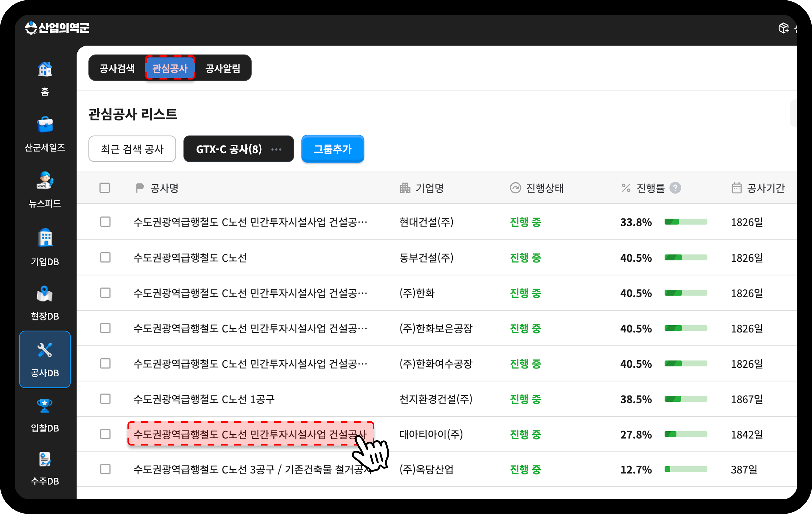Viewport: 812px width, 514px height.
Task: Click the (주)옥당산업 company name
Action: tap(426, 470)
